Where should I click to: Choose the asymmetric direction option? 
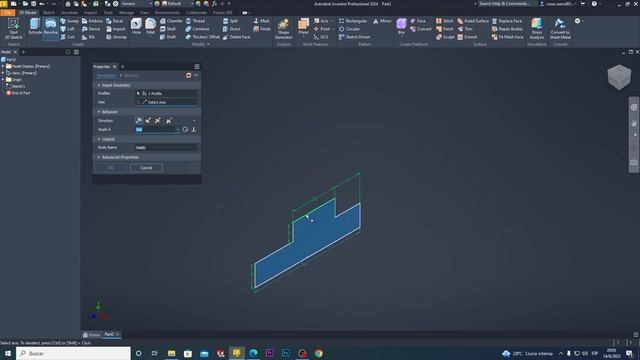(168, 120)
